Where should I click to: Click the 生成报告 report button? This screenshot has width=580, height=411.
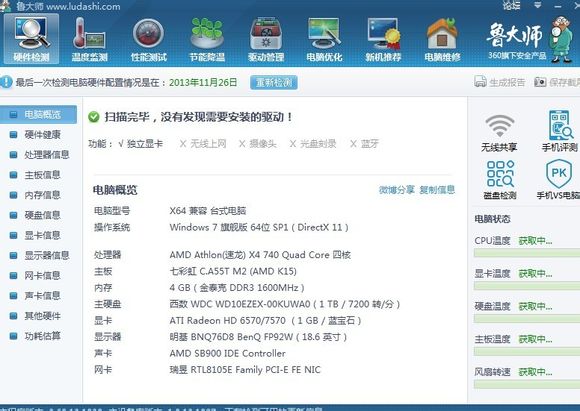(500, 82)
